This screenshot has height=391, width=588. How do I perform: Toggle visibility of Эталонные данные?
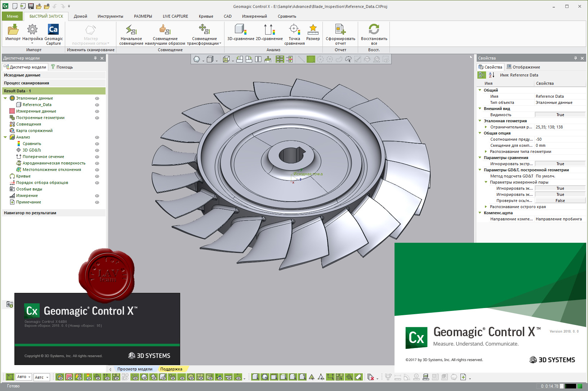[97, 98]
